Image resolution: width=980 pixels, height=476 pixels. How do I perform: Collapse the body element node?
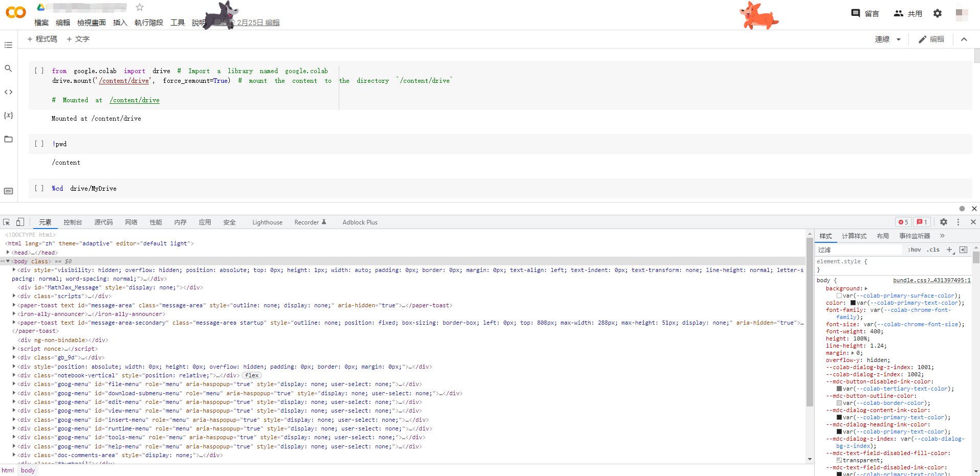8,261
